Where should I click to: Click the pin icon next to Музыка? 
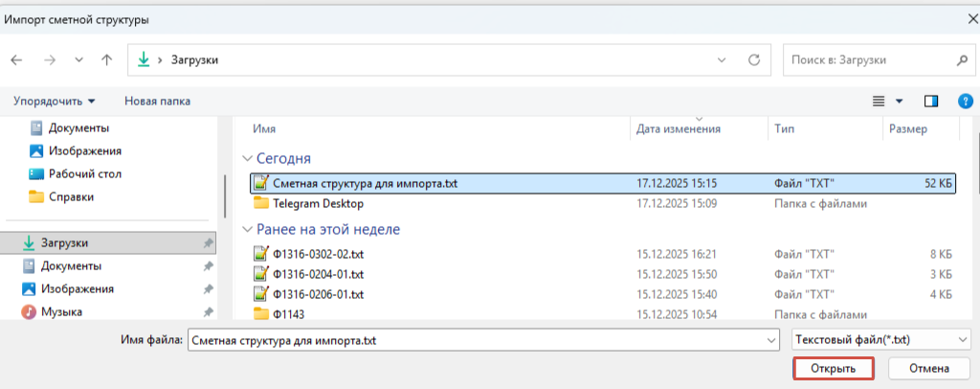point(208,312)
